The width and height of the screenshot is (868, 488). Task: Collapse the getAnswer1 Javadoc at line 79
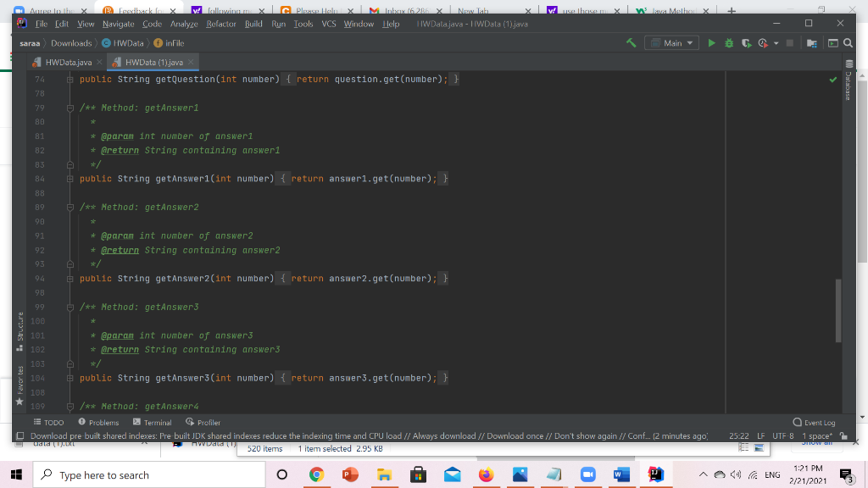(x=70, y=108)
